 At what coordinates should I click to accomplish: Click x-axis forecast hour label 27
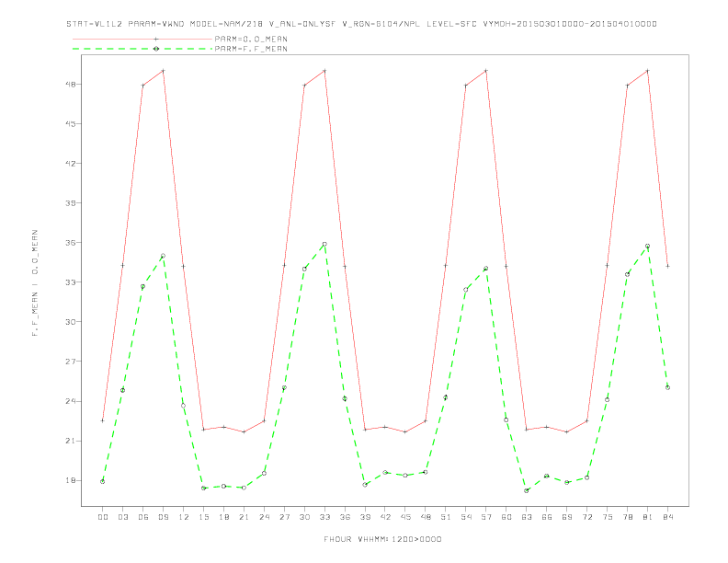tap(284, 517)
